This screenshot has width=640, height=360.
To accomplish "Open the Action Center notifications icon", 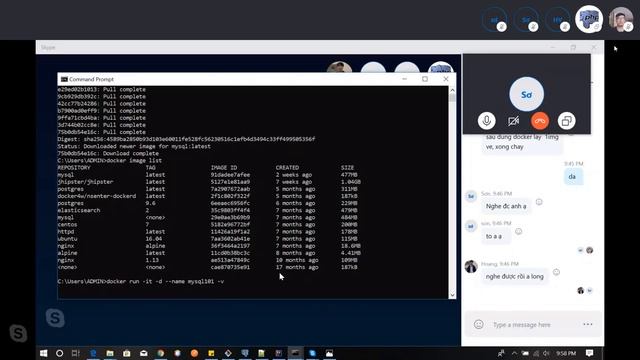I will tap(589, 353).
